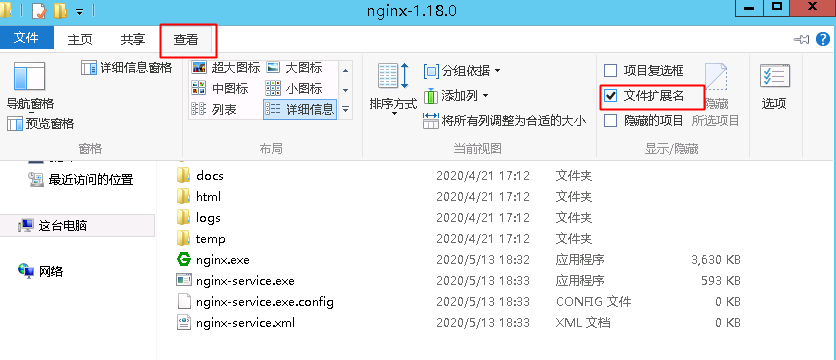Select 详细信息 details layout
The width and height of the screenshot is (836, 360).
coord(300,109)
